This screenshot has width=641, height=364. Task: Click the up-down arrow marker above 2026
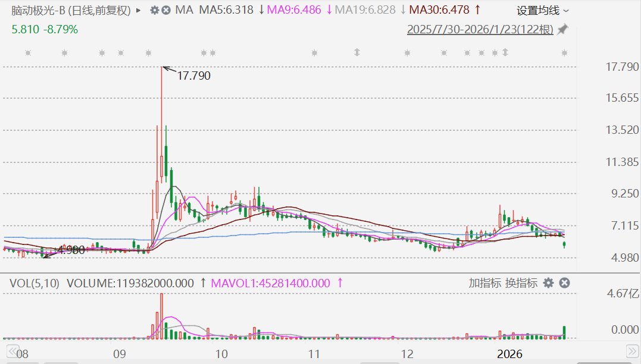tap(505, 52)
